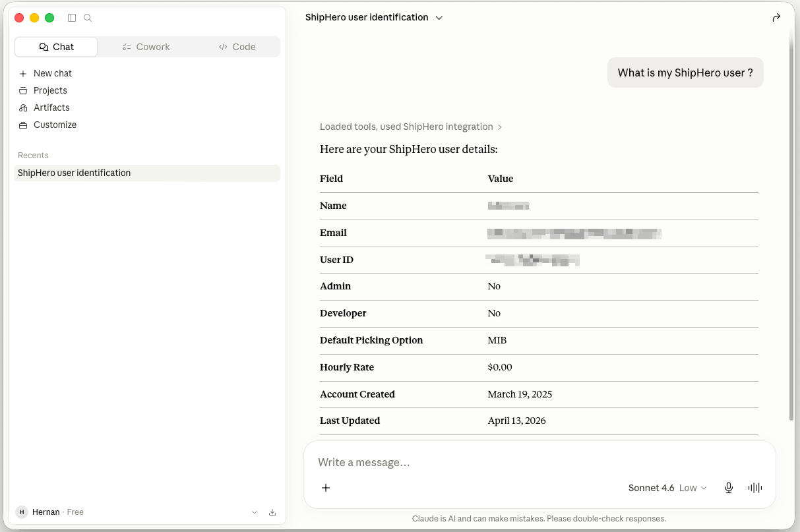Click the H avatar icon
This screenshot has height=532, width=800.
tap(22, 512)
